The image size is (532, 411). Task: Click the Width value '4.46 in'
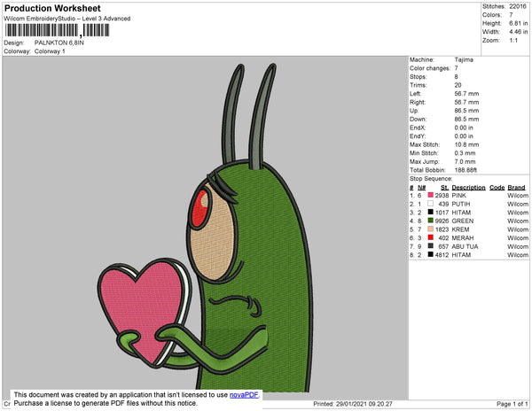click(519, 32)
